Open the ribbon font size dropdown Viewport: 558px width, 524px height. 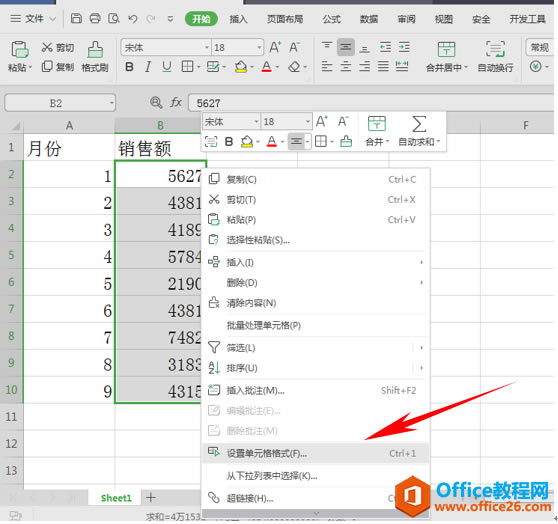259,47
